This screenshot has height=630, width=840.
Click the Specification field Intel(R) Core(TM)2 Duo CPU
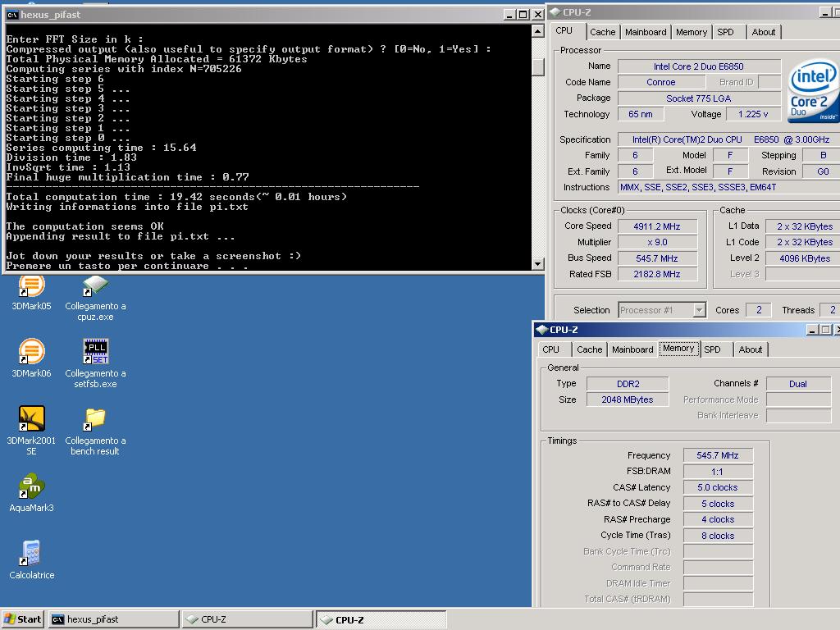(x=729, y=139)
